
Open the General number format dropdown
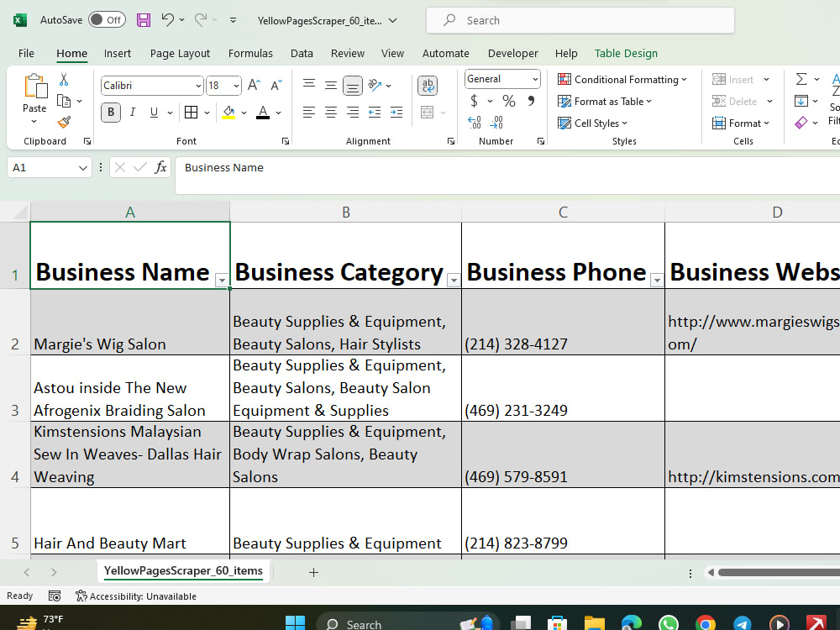(534, 79)
